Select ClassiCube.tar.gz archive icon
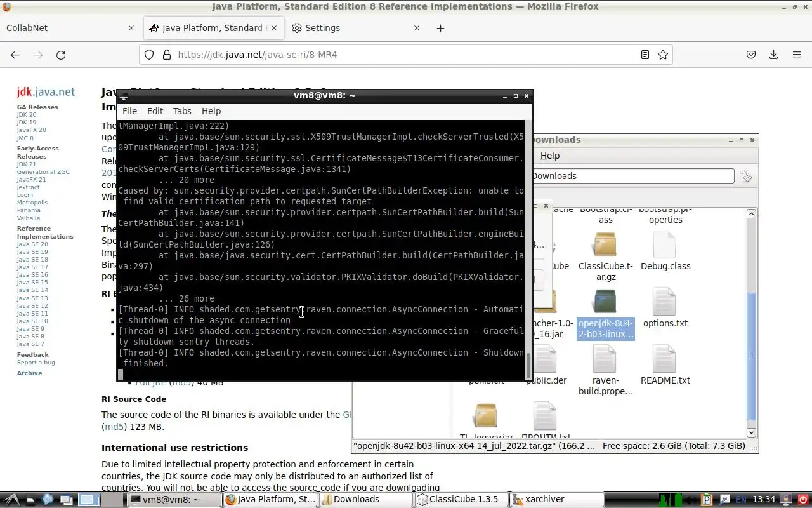 [605, 244]
